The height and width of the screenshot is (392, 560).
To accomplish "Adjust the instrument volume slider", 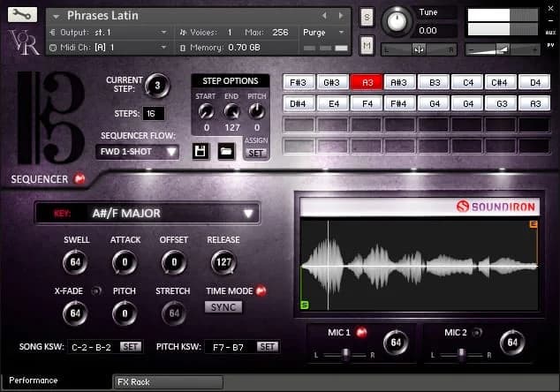I will click(x=502, y=49).
